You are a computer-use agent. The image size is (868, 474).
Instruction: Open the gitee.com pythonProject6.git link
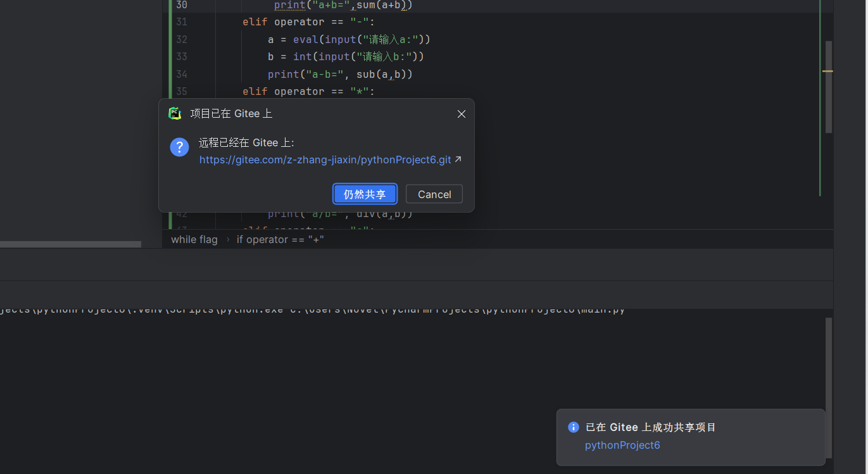325,159
